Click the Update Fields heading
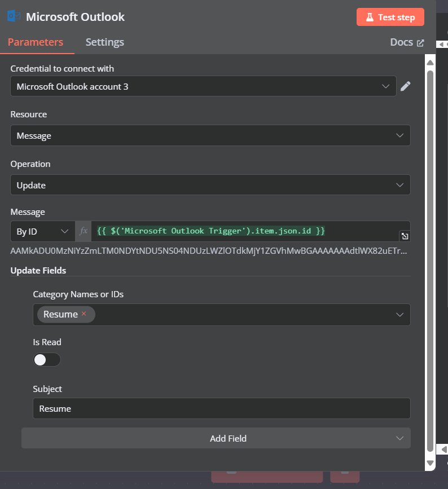The height and width of the screenshot is (489, 448). tap(38, 270)
